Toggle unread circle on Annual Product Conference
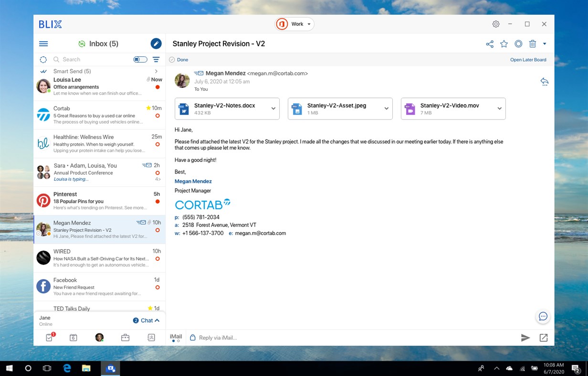 click(x=157, y=173)
